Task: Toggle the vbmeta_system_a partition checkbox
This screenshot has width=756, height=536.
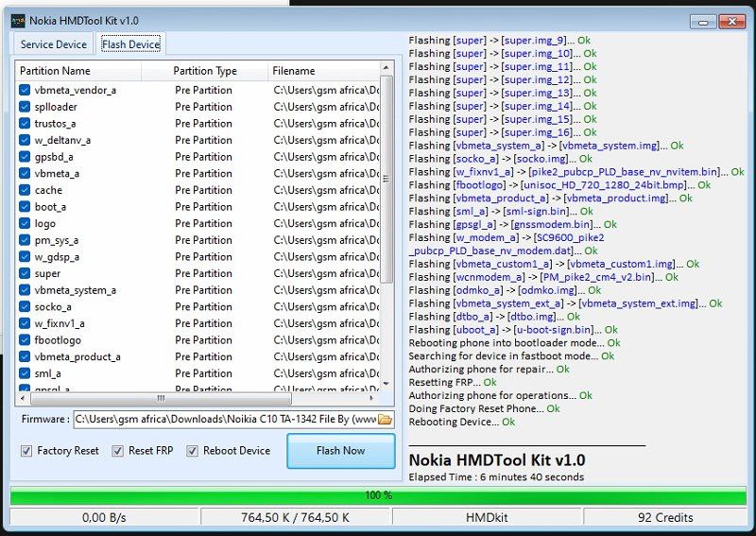Action: [25, 290]
